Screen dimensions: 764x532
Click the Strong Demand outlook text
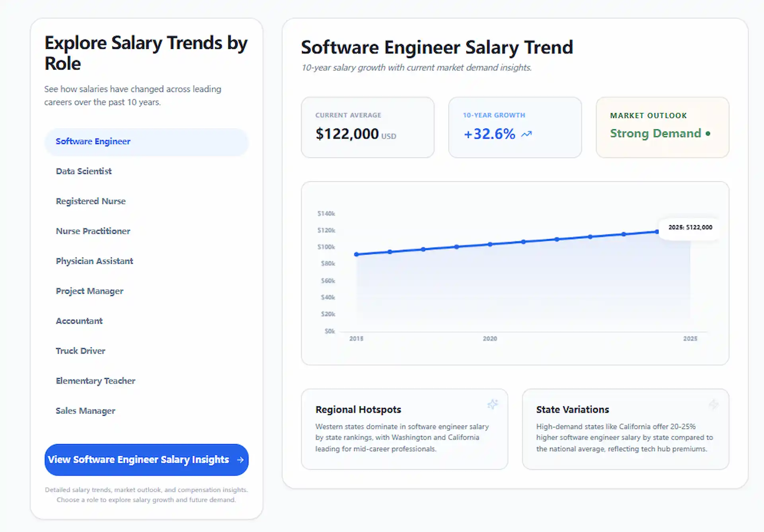click(x=656, y=133)
